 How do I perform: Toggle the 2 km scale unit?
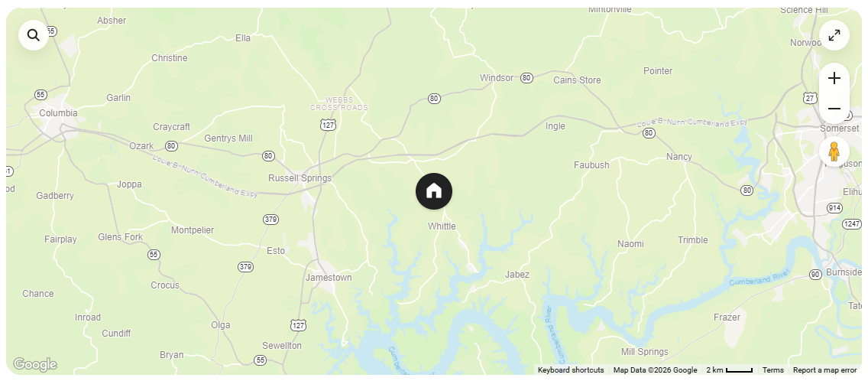(x=729, y=370)
